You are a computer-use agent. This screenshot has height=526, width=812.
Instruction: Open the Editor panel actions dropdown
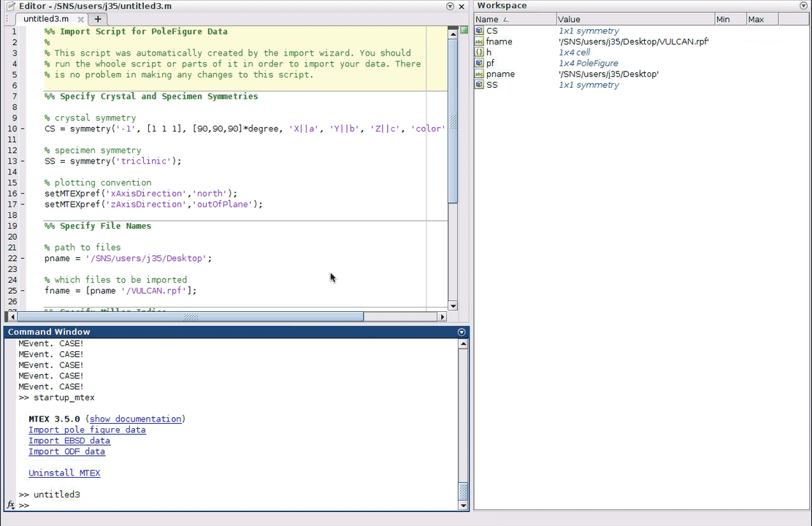pos(450,6)
